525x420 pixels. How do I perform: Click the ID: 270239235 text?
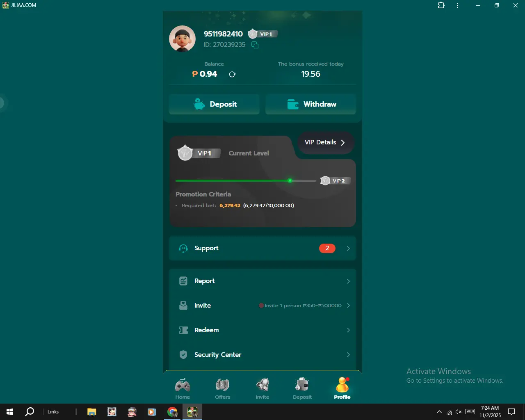(x=224, y=45)
